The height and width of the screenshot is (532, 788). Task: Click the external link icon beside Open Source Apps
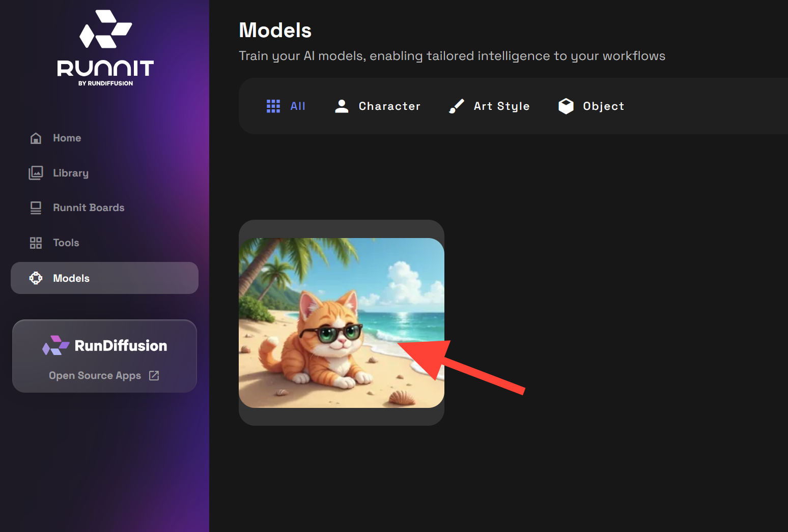coord(154,375)
